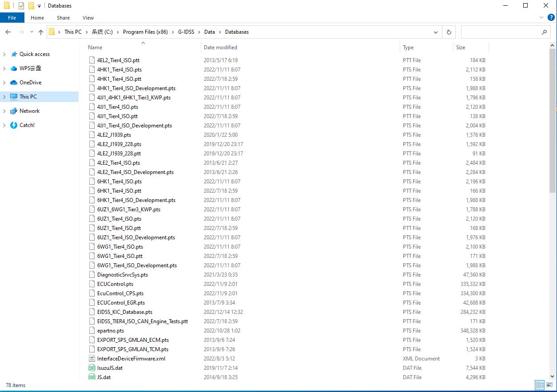Open the Customize Quick Access Toolbar dropdown
Screen dimensions: 557x392
pos(39,6)
